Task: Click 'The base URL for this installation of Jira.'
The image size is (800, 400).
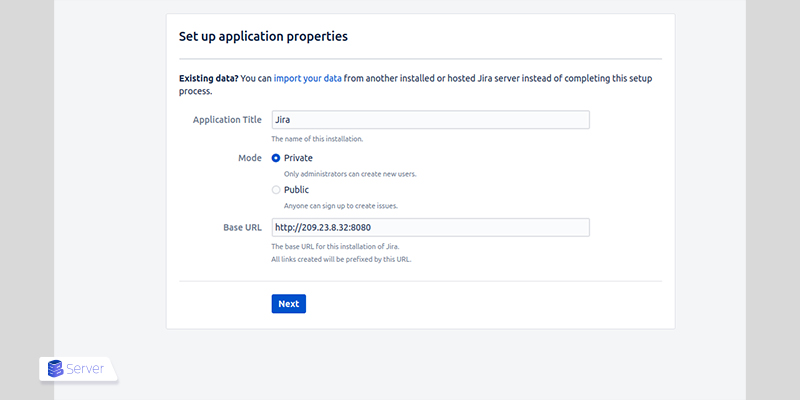Action: tap(335, 246)
